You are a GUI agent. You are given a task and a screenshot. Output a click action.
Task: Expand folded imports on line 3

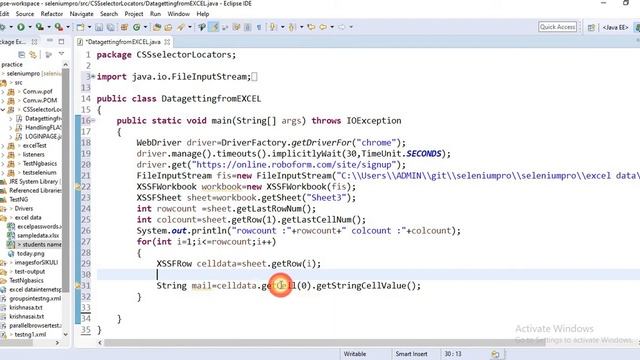(x=93, y=77)
